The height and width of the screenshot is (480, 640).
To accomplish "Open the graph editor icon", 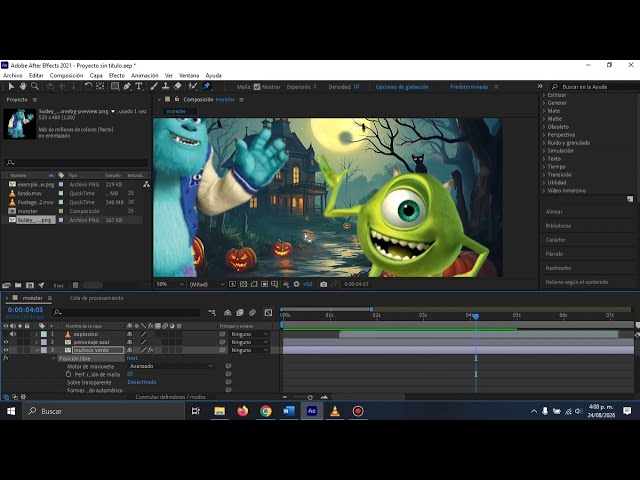I will point(268,313).
